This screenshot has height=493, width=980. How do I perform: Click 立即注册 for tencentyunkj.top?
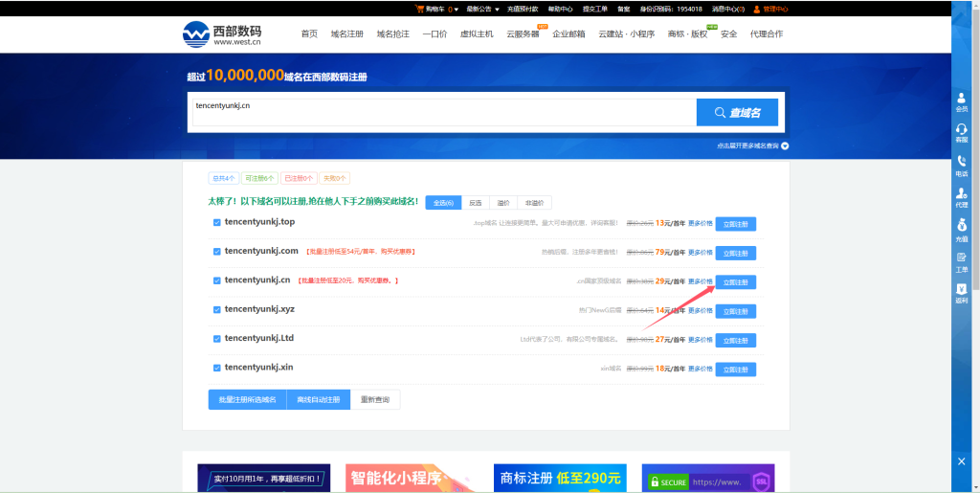736,224
